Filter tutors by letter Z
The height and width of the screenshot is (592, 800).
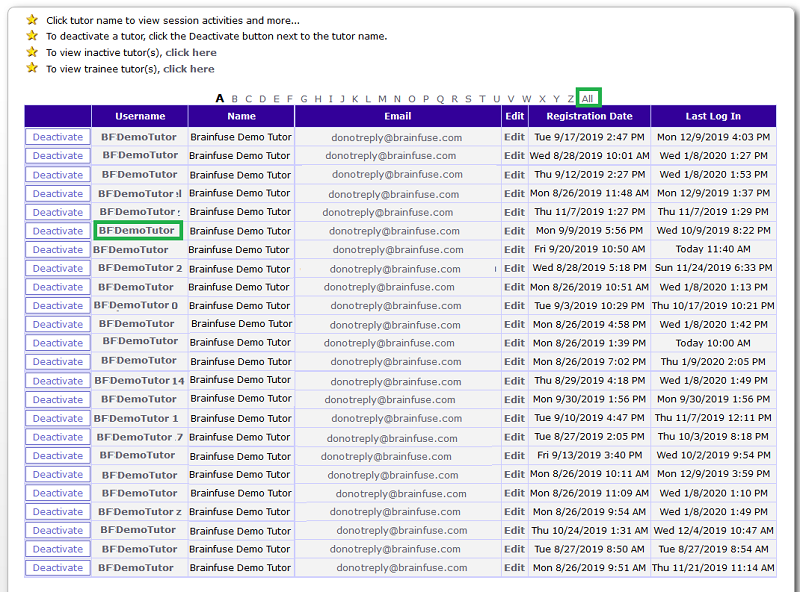[x=571, y=99]
